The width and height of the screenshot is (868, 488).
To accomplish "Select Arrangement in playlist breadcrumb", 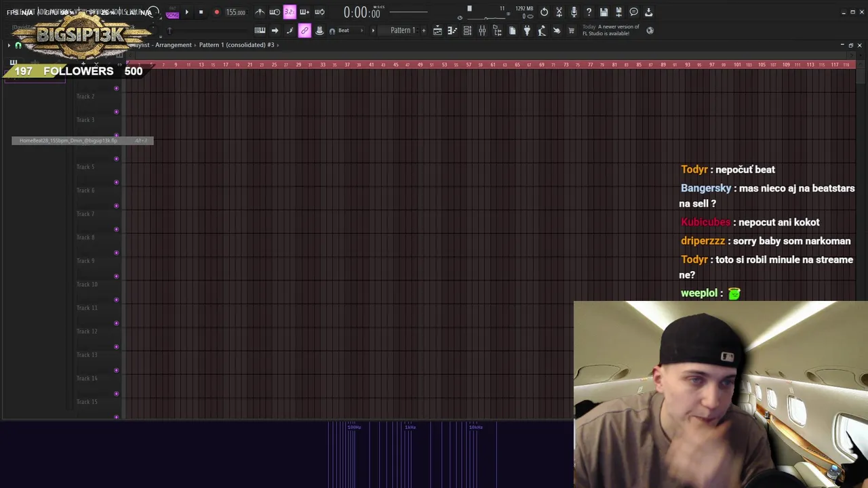I will coord(174,45).
